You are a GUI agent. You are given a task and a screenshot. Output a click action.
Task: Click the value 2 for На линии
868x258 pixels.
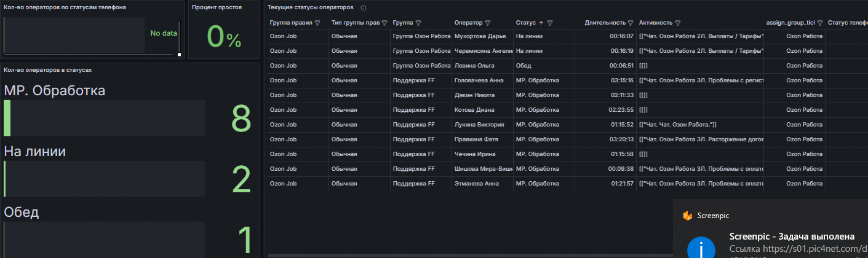[x=241, y=179]
